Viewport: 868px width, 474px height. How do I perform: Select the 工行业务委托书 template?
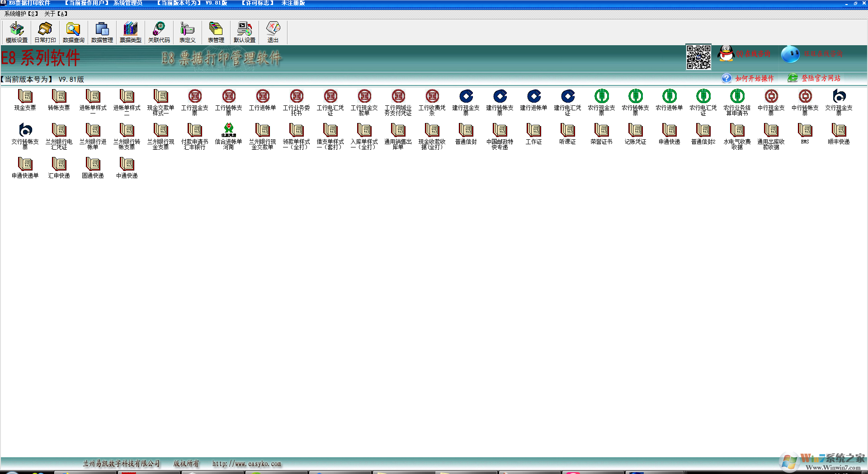coord(297,102)
